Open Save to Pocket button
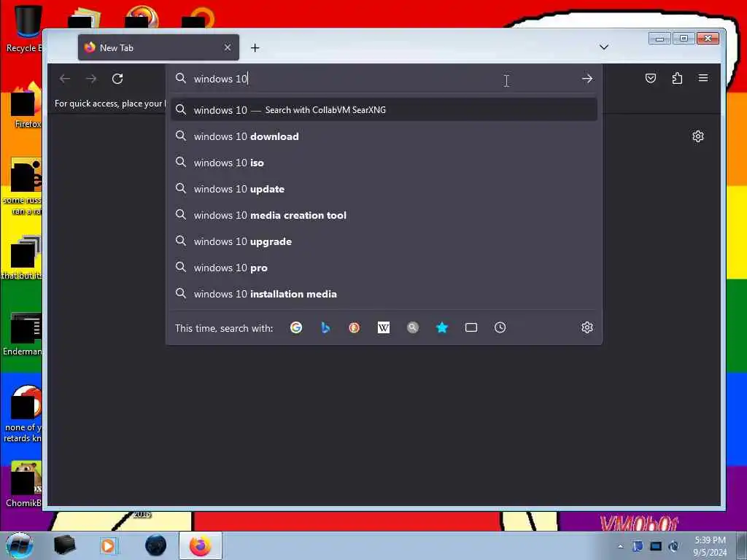 [650, 78]
